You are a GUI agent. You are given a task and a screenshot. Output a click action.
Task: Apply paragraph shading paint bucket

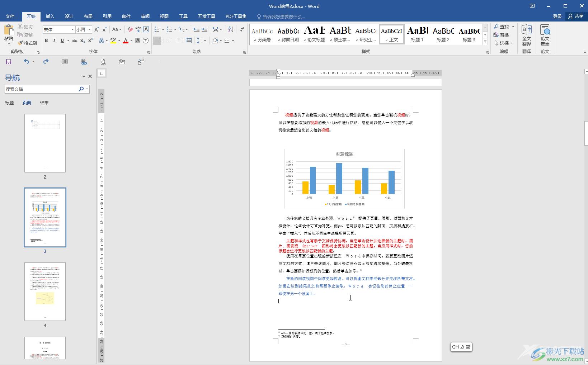(215, 41)
